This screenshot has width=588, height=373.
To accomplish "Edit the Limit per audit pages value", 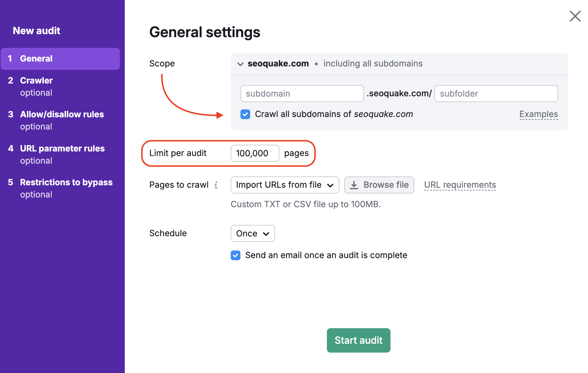I will tap(254, 153).
